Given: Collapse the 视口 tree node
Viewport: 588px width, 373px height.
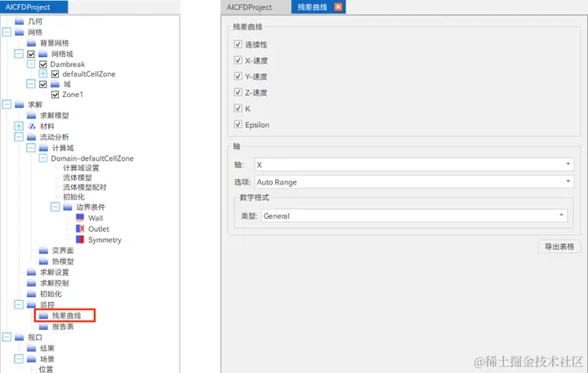Looking at the screenshot, I should tap(7, 337).
